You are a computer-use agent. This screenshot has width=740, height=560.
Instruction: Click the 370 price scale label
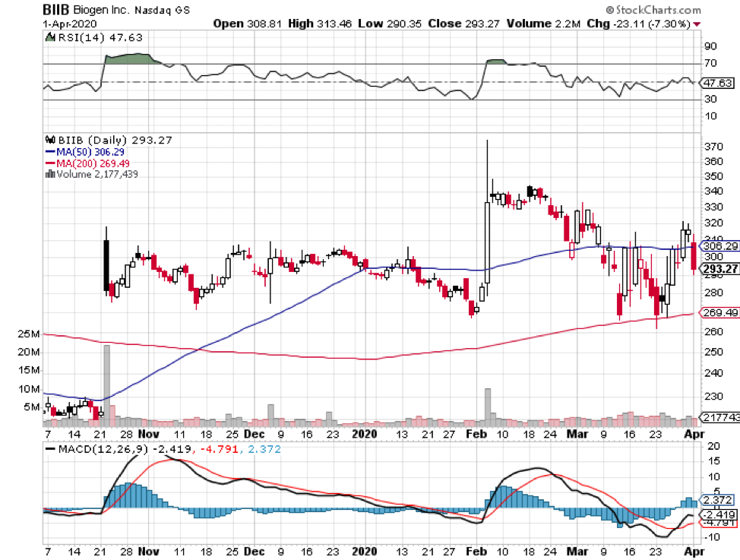pyautogui.click(x=713, y=147)
